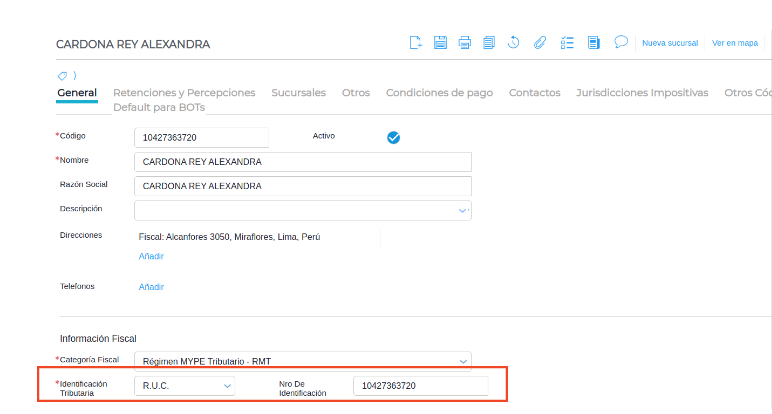Expand the Descripción dropdown

click(x=462, y=211)
